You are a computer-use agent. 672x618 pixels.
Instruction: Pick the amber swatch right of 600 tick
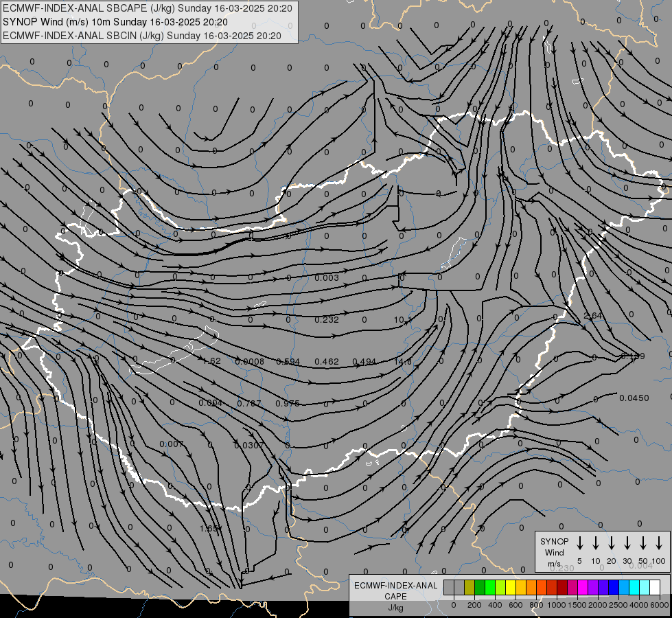tap(521, 587)
